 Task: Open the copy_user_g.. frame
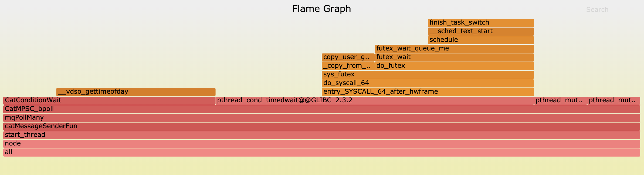point(348,57)
